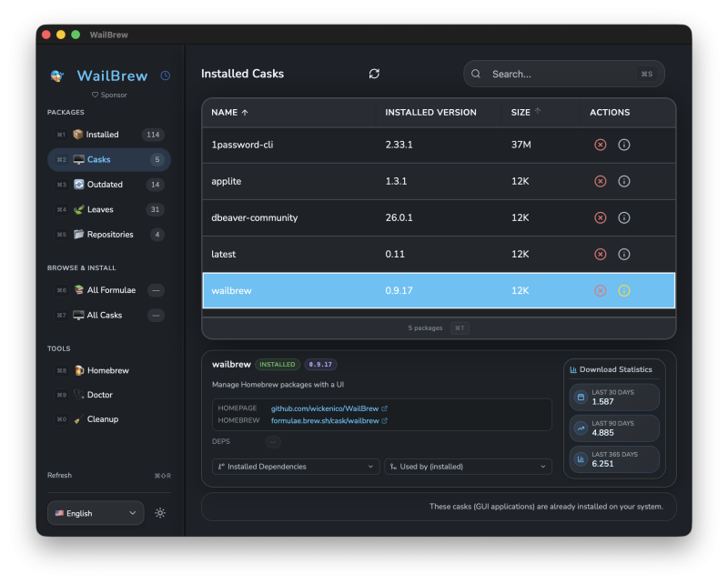Open github.com/wickenico/WailBrew homepage link
The image size is (728, 584).
click(325, 408)
